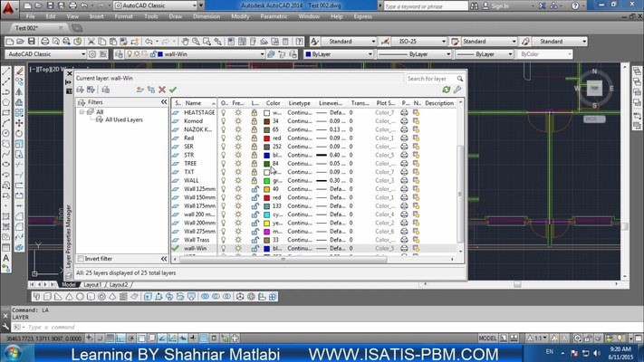Open the Format menu
Screen dimensions: 644x362
(123, 16)
